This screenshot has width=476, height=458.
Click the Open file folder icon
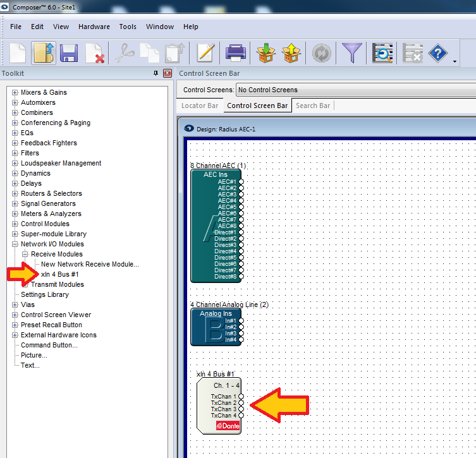point(44,53)
